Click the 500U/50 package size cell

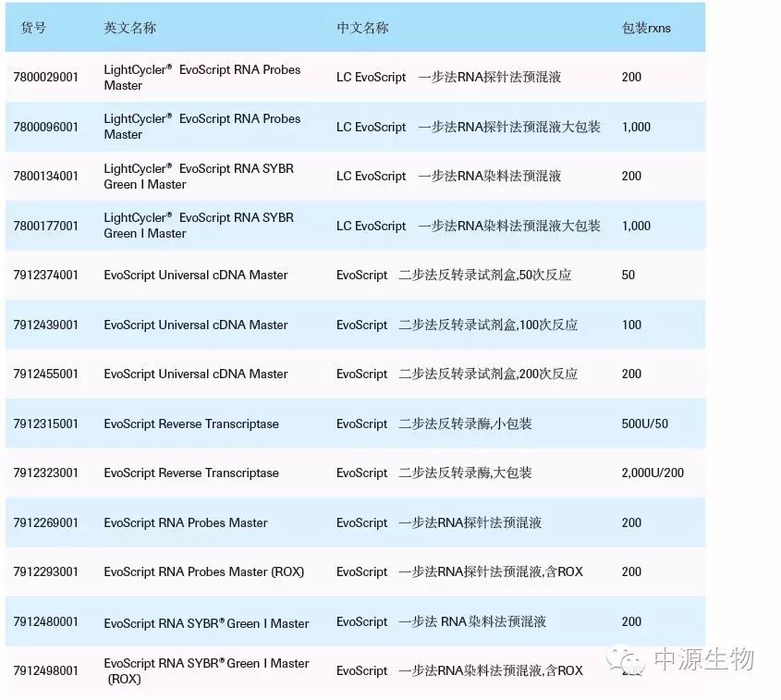(x=644, y=424)
